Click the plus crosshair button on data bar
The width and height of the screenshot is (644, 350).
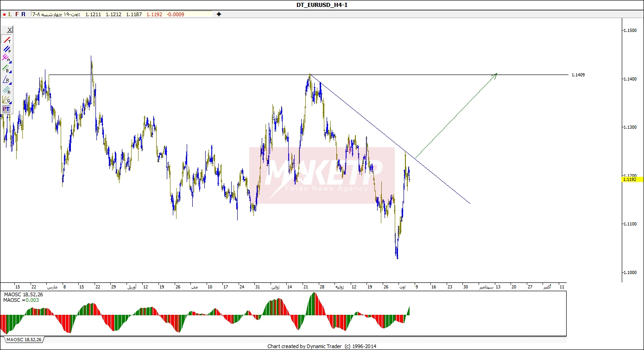219,14
